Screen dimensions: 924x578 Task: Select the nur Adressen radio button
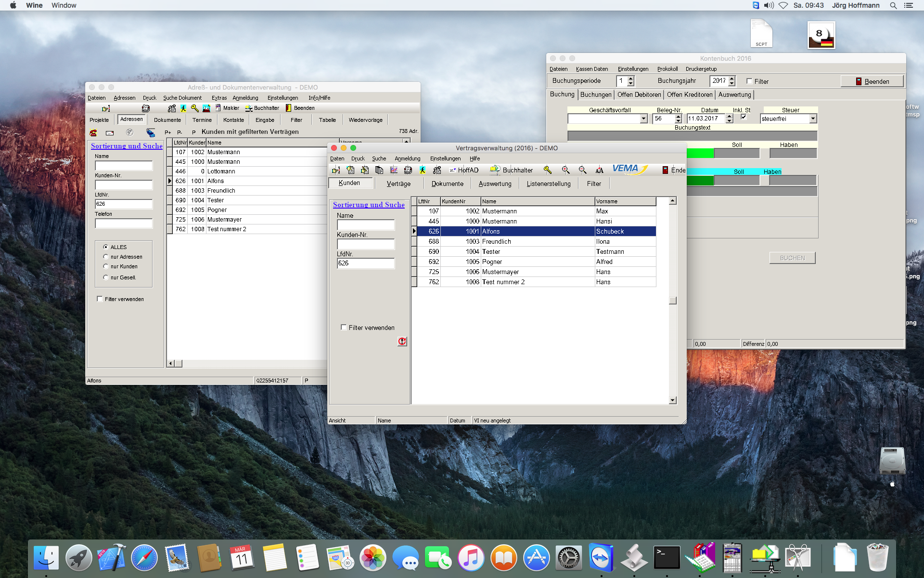[x=106, y=257]
